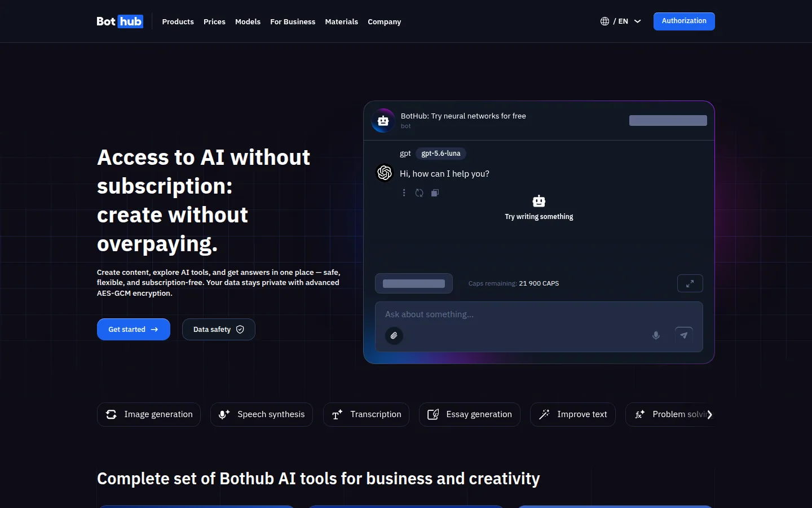Click the Bothub logo

120,21
